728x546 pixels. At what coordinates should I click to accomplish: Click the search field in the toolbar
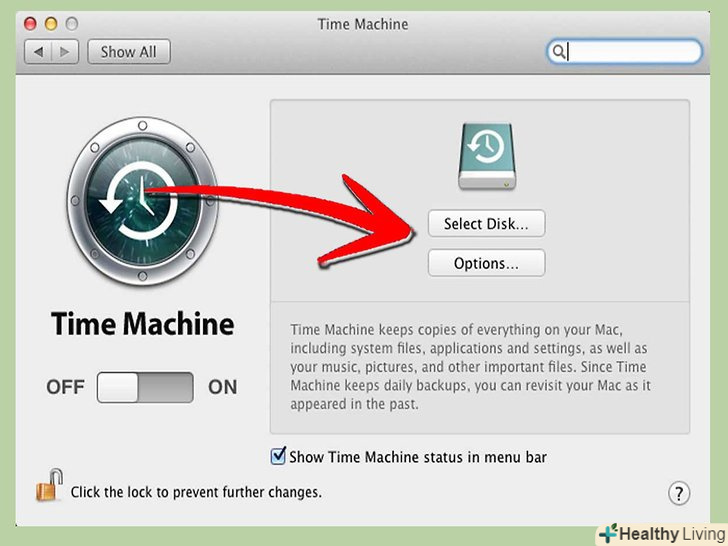[x=624, y=52]
